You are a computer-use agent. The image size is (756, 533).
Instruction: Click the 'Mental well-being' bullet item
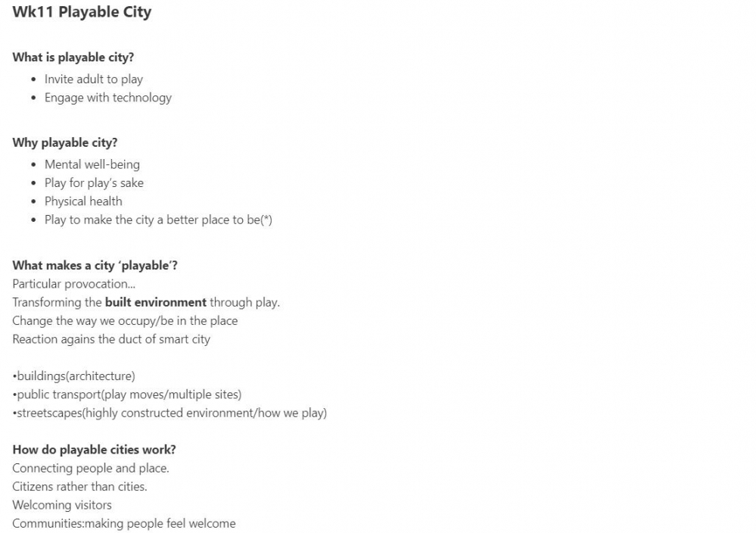click(92, 164)
